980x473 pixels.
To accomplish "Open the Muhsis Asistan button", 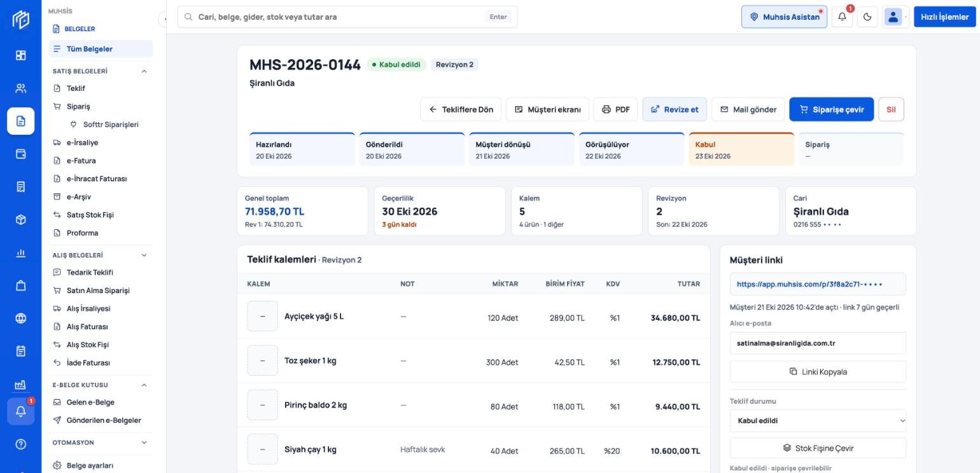I will (x=784, y=17).
